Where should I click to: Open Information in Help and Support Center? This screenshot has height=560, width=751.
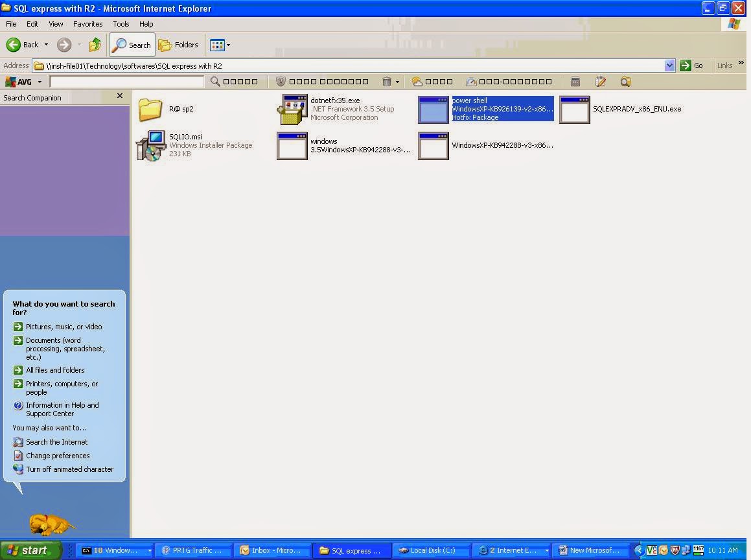pos(62,410)
